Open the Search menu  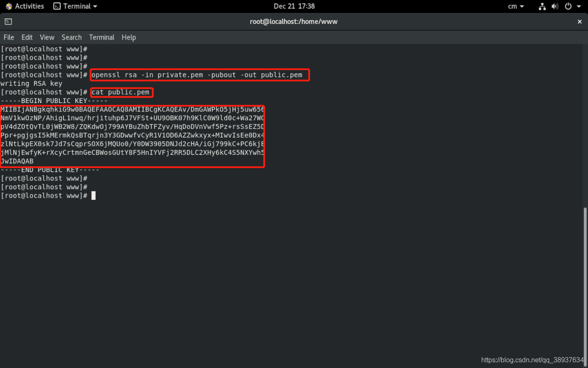(x=71, y=37)
